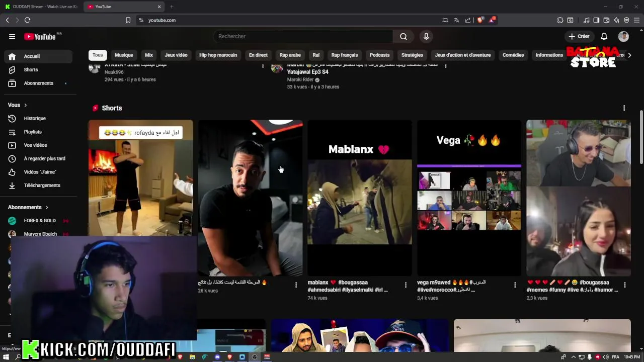Open the Maroki Rider channel link
This screenshot has width=644, height=362.
click(x=300, y=79)
